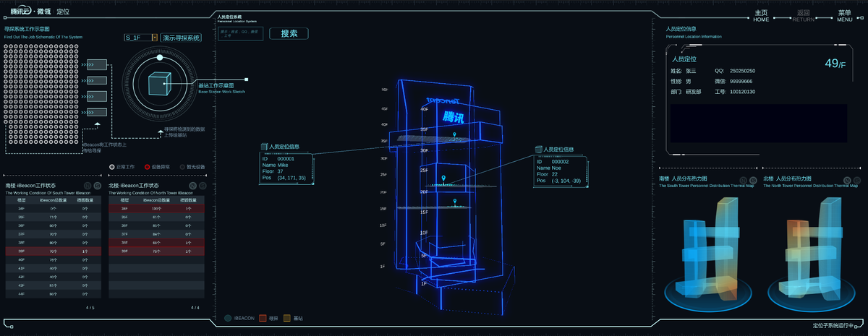Click the South Tower table 楼层 column header
This screenshot has width=868, height=336.
(22, 200)
